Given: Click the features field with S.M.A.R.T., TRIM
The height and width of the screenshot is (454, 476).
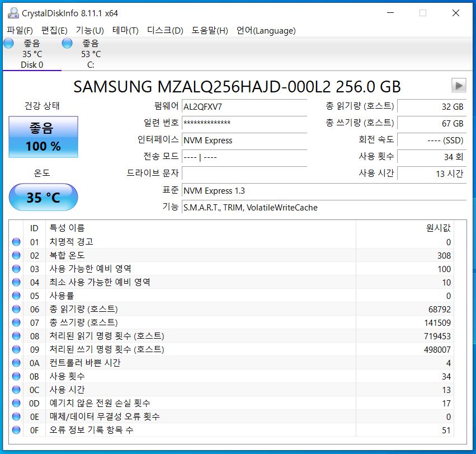Looking at the screenshot, I should pos(324,208).
